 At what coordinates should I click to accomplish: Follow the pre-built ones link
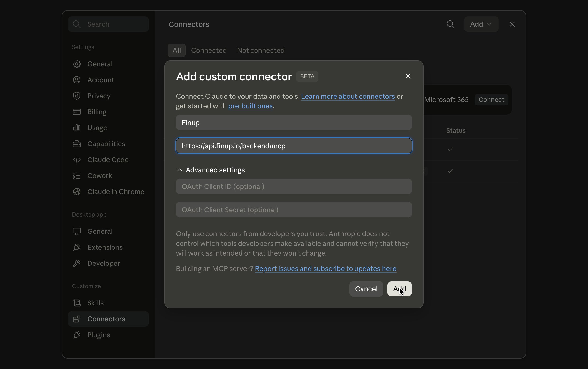click(x=250, y=106)
